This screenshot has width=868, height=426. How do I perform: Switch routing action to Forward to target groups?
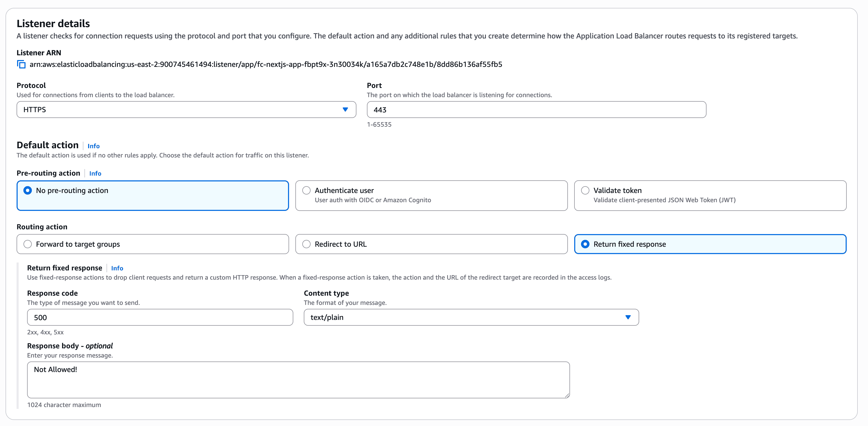[28, 244]
